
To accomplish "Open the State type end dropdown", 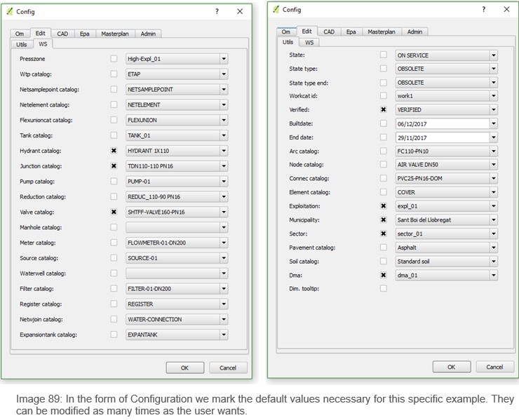I will tap(493, 82).
